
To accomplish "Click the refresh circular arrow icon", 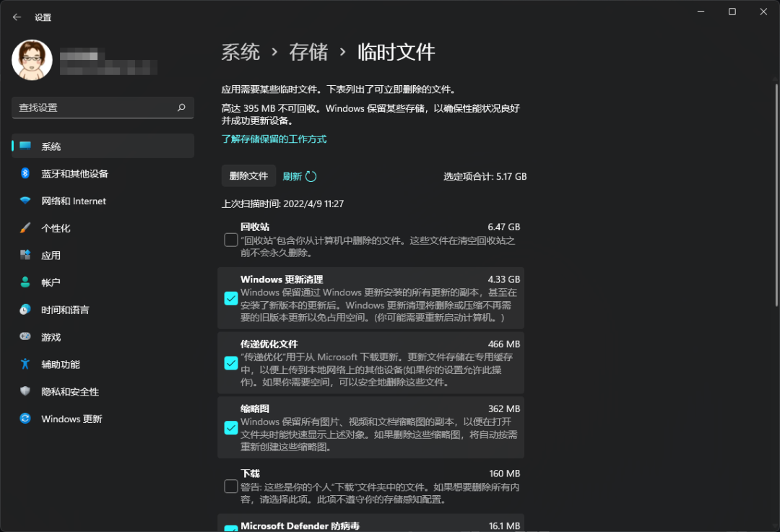I will coord(311,177).
